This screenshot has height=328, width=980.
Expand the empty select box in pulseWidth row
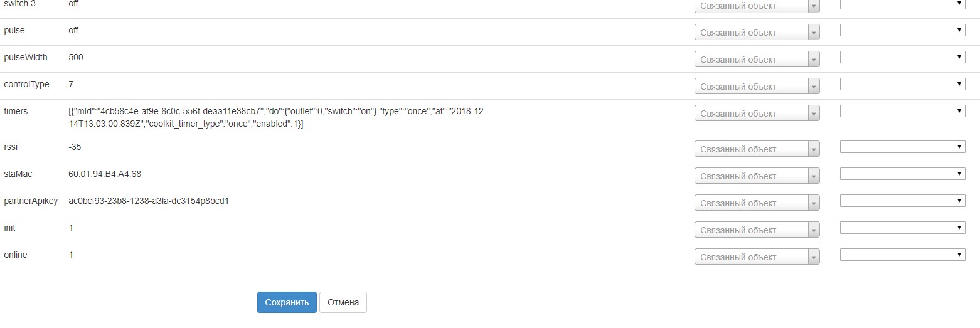tap(902, 57)
